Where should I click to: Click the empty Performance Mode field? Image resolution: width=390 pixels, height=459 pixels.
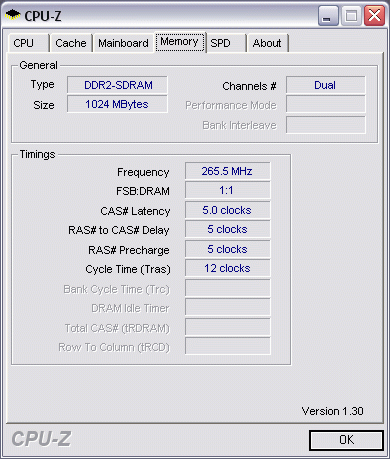coord(325,105)
